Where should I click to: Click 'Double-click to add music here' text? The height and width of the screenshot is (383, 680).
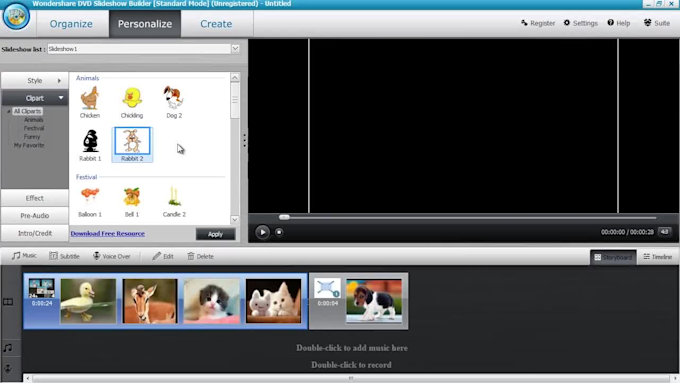click(x=352, y=348)
